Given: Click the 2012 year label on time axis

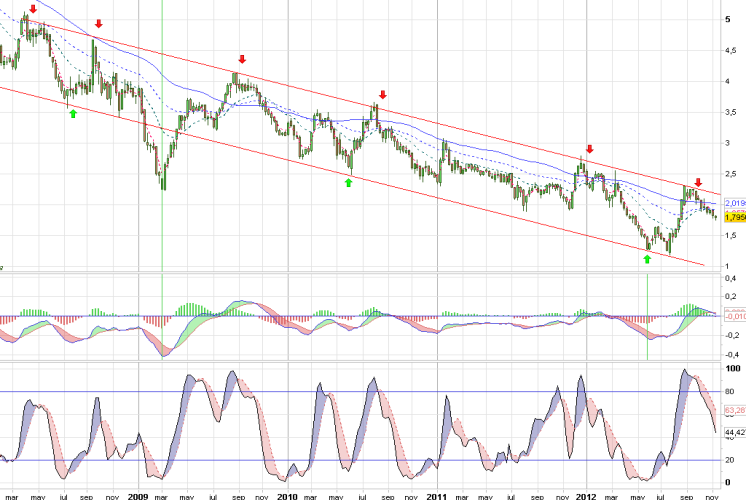Looking at the screenshot, I should (x=588, y=495).
